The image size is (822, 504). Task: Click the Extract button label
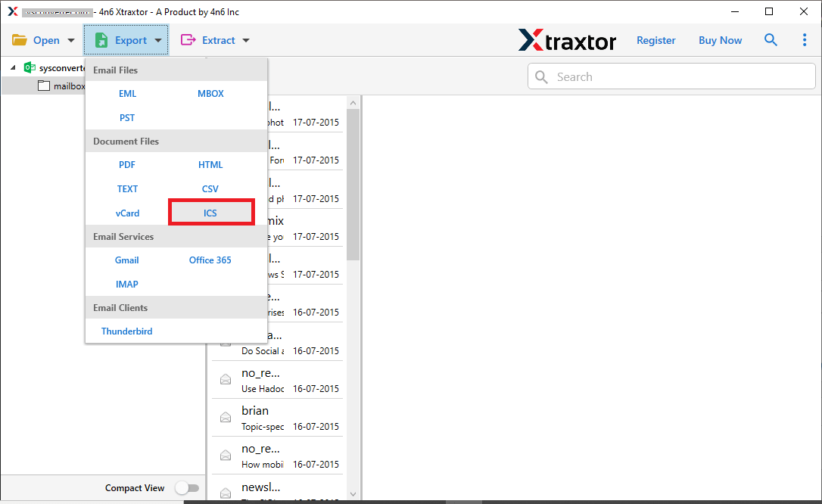(x=219, y=40)
